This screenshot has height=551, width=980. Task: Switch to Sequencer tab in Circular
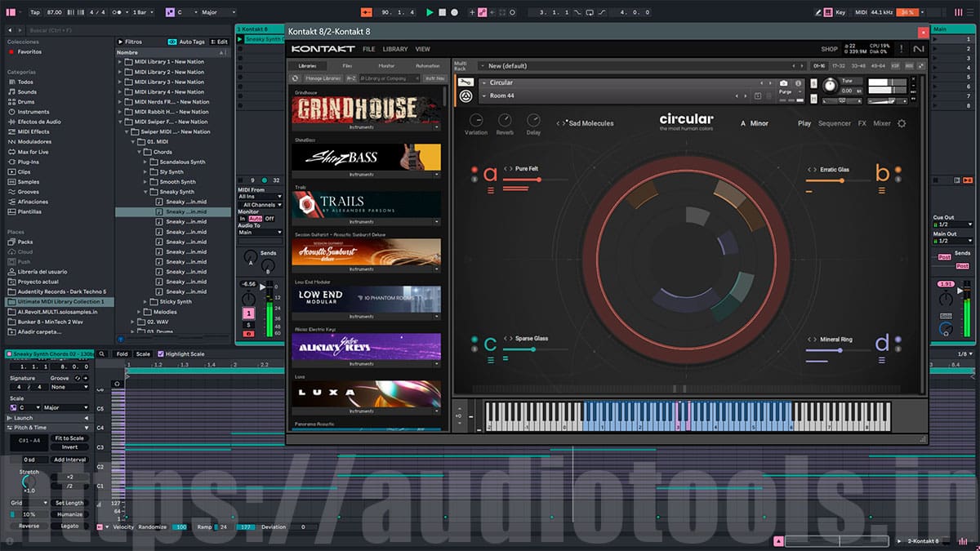click(835, 123)
